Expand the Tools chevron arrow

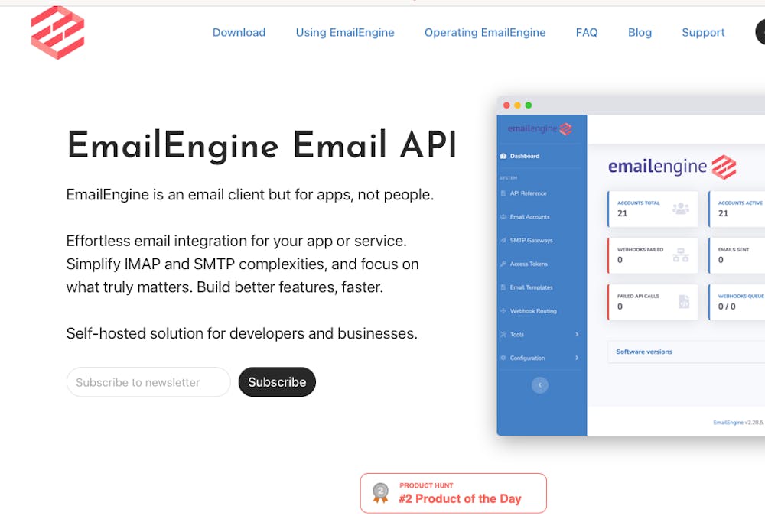click(x=577, y=334)
